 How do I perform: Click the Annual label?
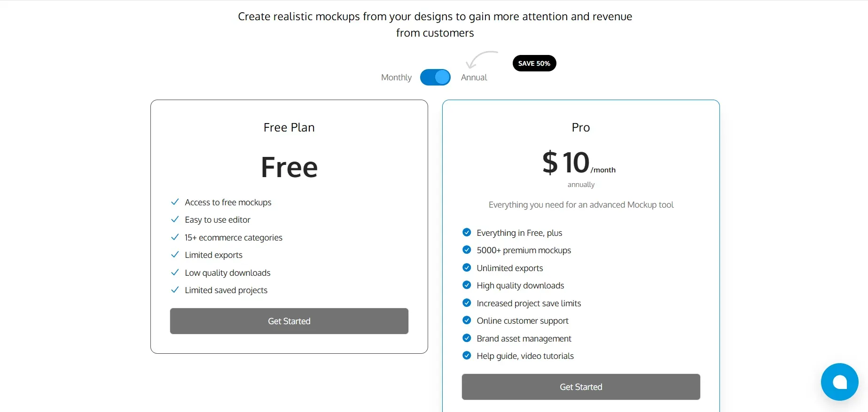coord(474,77)
